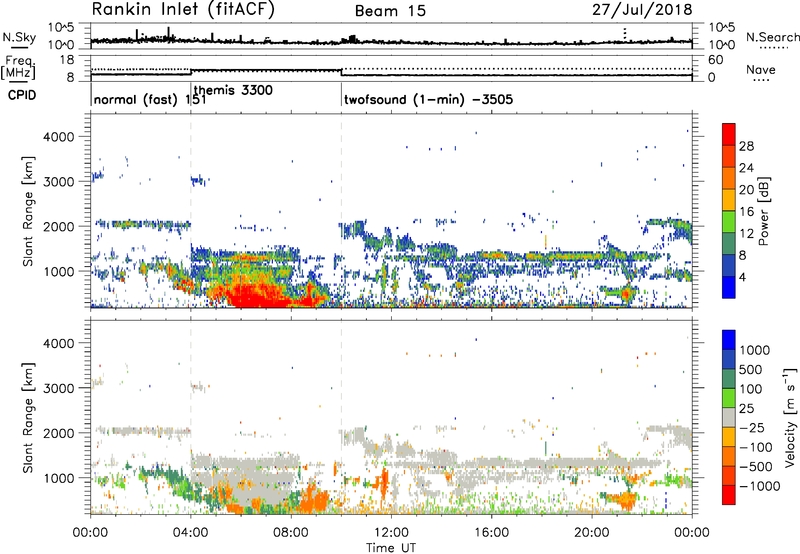Select the 'Power [dB]' color bar label
800x554 pixels.
coord(763,211)
